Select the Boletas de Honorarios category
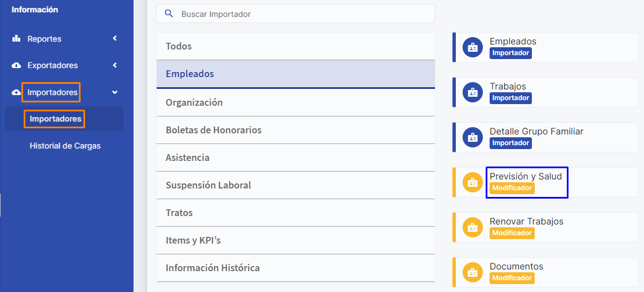Viewport: 644px width, 292px height. (x=295, y=130)
